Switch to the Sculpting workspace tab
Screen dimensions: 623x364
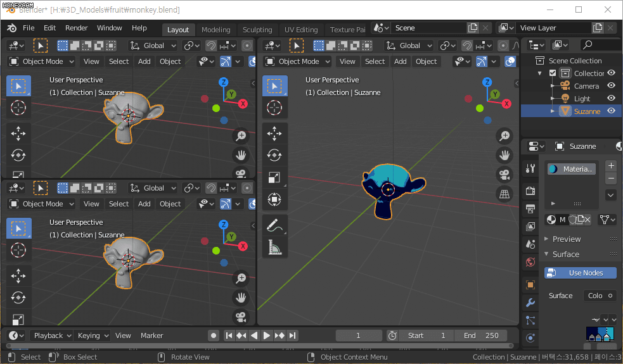click(257, 30)
